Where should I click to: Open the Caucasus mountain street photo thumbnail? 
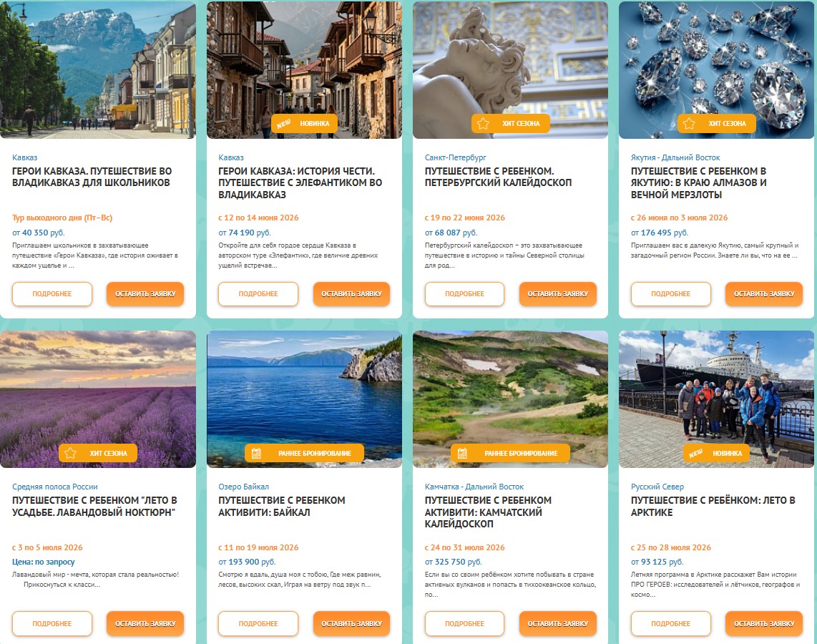pyautogui.click(x=98, y=70)
